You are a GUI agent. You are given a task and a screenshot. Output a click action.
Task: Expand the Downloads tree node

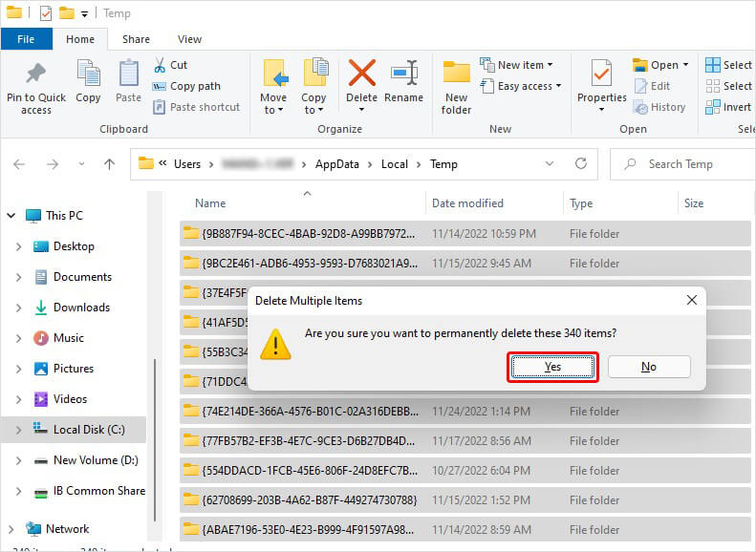click(x=19, y=308)
